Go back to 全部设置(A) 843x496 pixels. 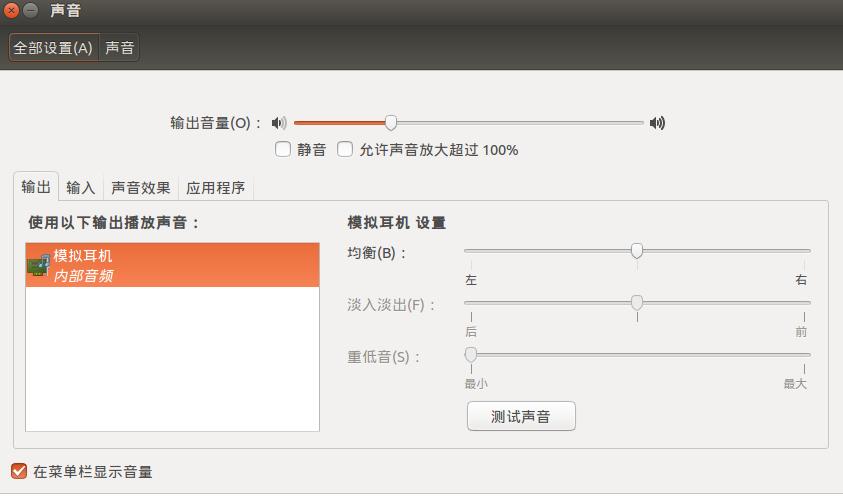pos(53,47)
